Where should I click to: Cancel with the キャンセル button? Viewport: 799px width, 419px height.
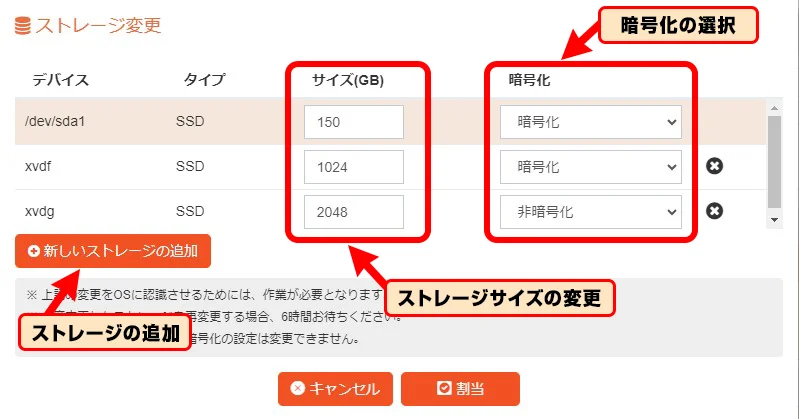coord(335,388)
